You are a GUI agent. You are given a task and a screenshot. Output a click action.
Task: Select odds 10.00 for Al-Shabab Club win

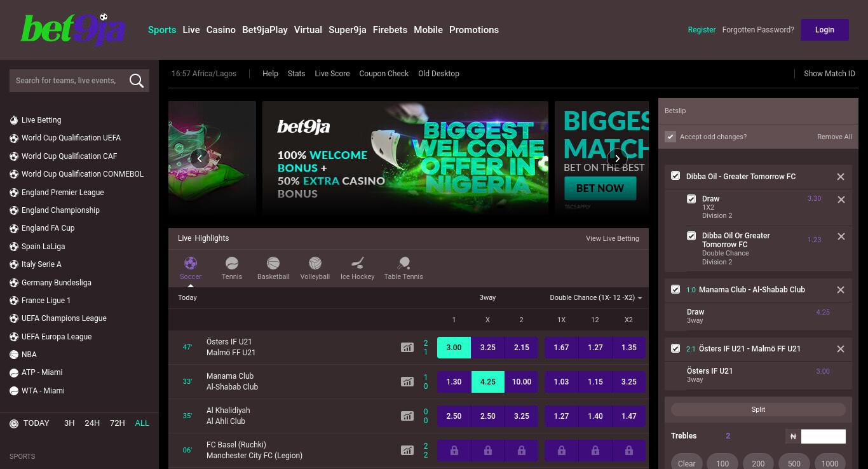[x=522, y=382]
